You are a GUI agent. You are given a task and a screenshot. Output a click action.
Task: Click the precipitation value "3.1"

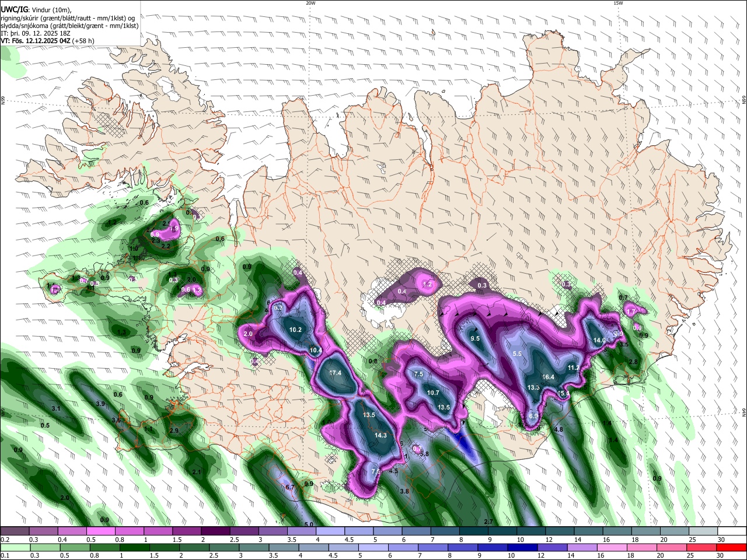56,409
